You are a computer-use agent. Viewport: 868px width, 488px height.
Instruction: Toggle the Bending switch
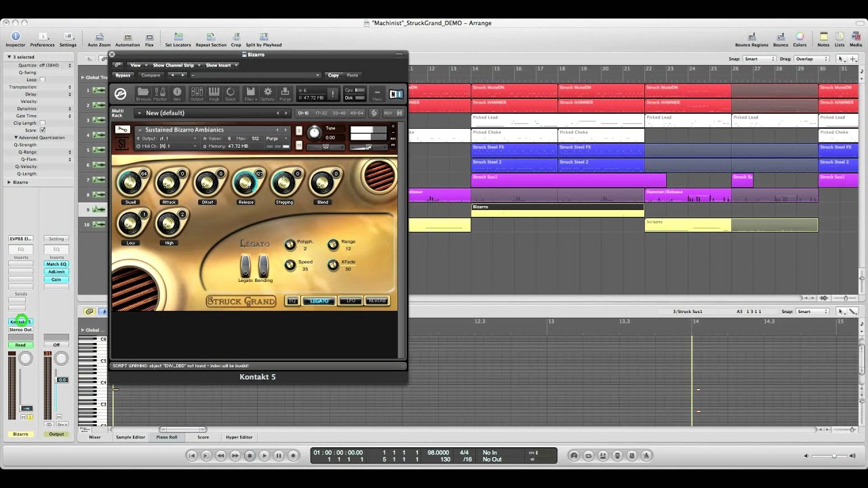tap(263, 266)
